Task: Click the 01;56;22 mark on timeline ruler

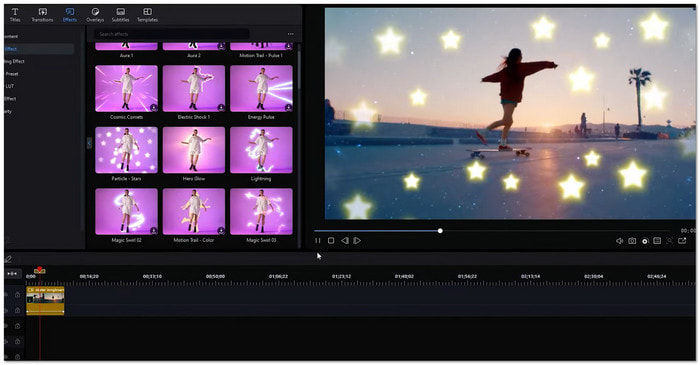Action: click(x=467, y=277)
